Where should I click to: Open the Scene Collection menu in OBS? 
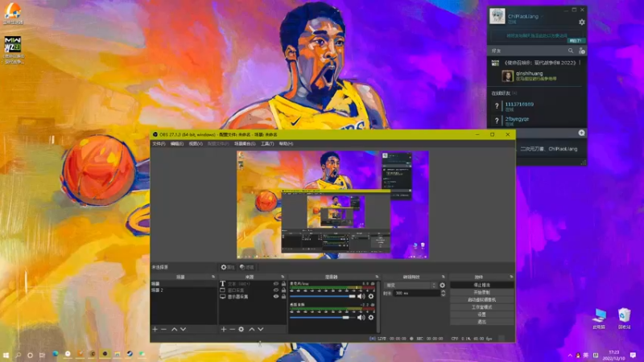[x=245, y=144]
